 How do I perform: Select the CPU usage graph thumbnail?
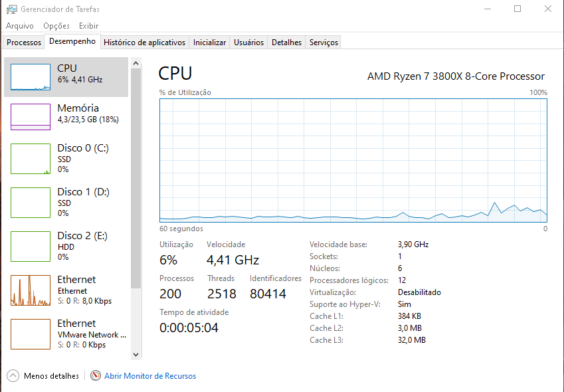(x=31, y=77)
